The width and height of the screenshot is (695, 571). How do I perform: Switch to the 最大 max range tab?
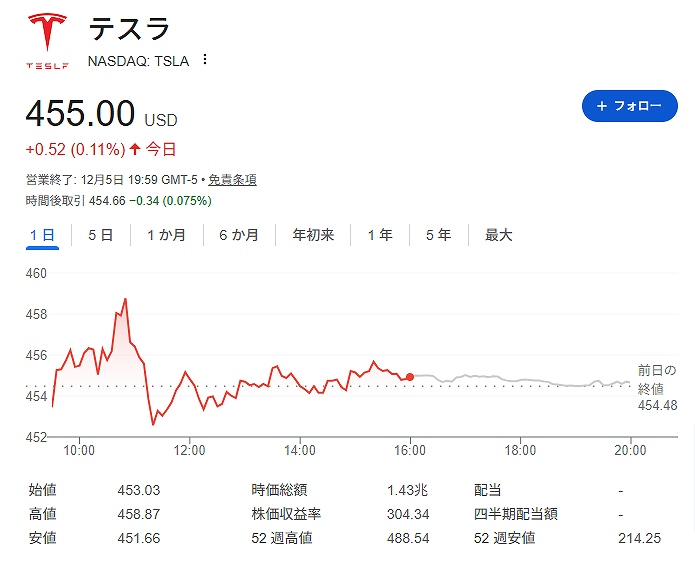[499, 236]
